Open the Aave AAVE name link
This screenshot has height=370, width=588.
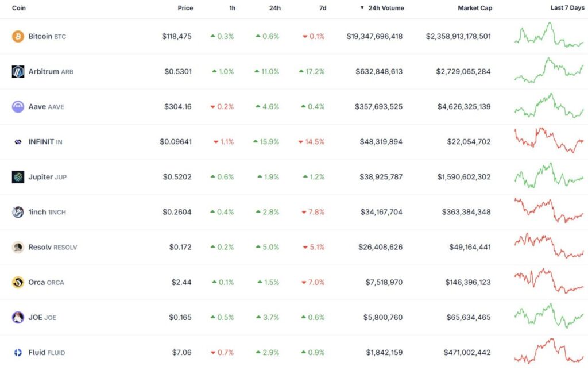tap(41, 106)
